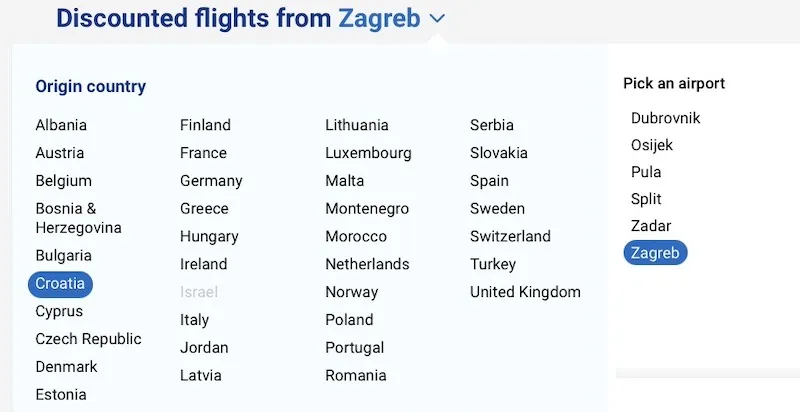Select Ireland in the country list
Screen dimensions: 800x412
[x=203, y=264]
